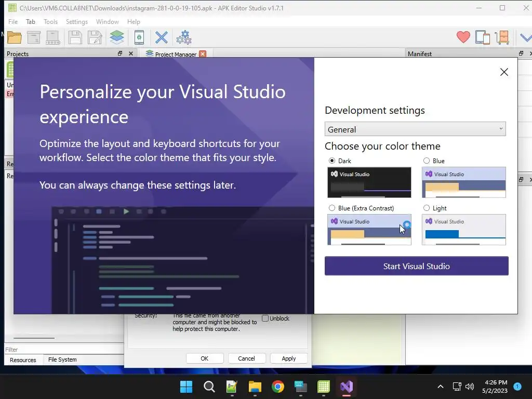Image resolution: width=532 pixels, height=399 pixels.
Task: Open taskbar Search
Action: (x=209, y=387)
